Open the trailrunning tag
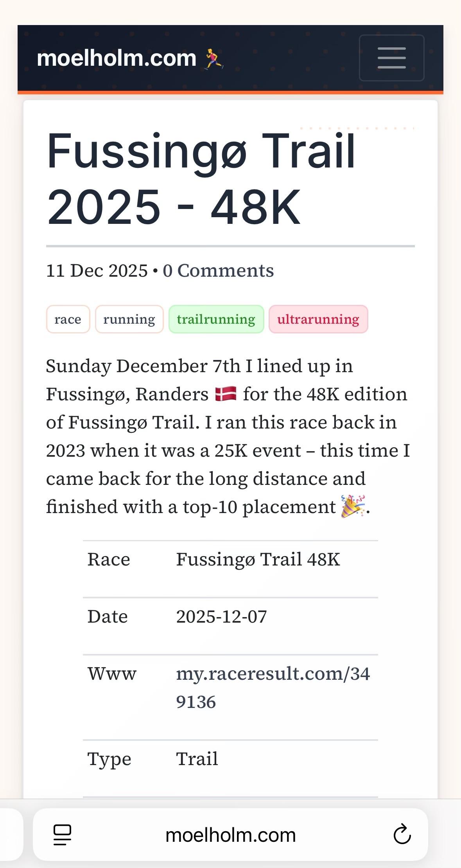This screenshot has height=868, width=461. (216, 319)
